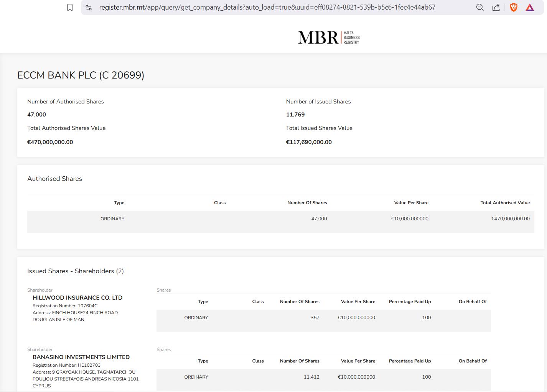Viewport: 547px width, 392px height.
Task: Click Percentage Paid Up header in Hillwood's table
Action: 410,302
